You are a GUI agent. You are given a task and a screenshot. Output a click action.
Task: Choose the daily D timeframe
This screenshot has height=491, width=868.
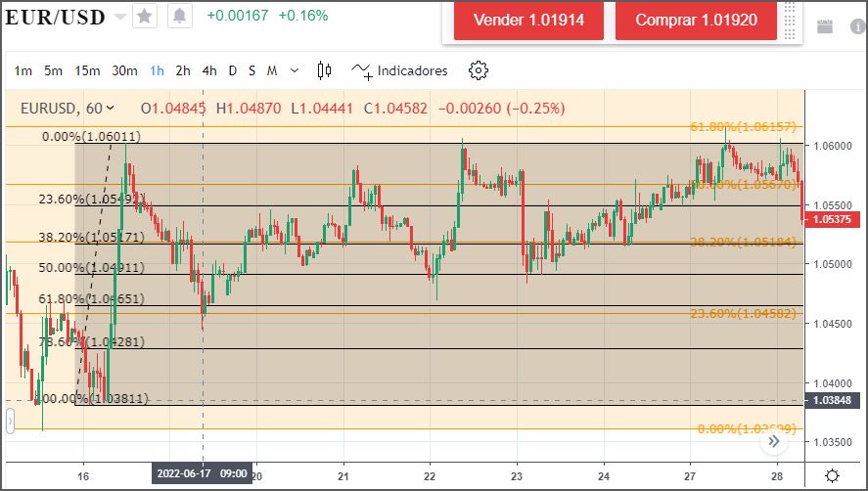click(233, 70)
